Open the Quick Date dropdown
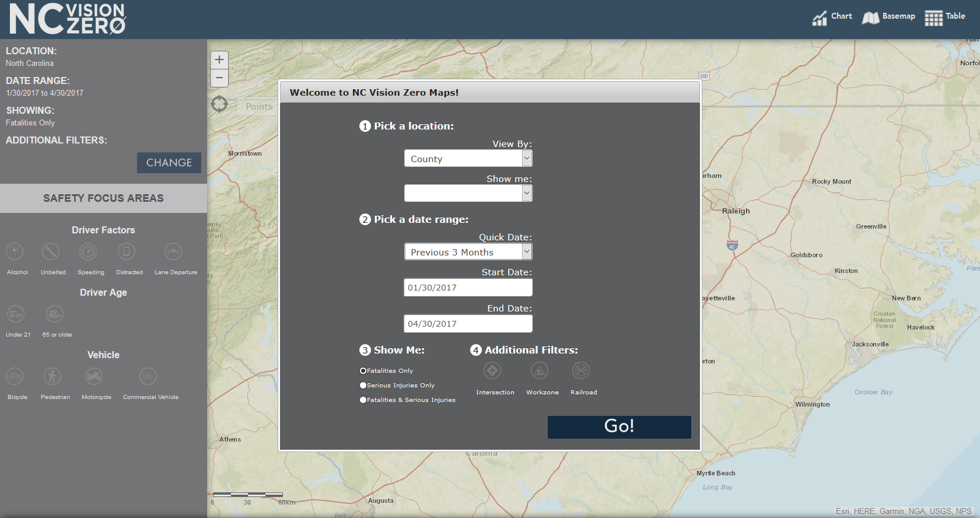 (468, 252)
